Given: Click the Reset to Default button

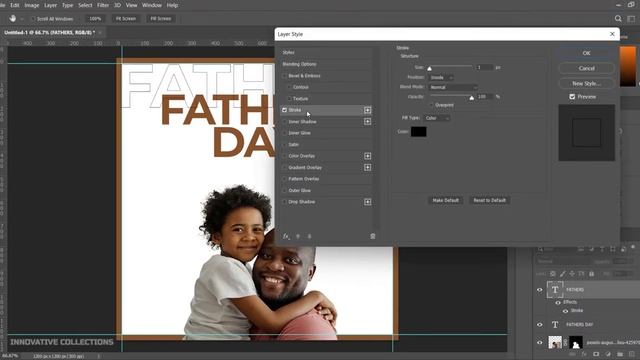Looking at the screenshot, I should click(489, 200).
